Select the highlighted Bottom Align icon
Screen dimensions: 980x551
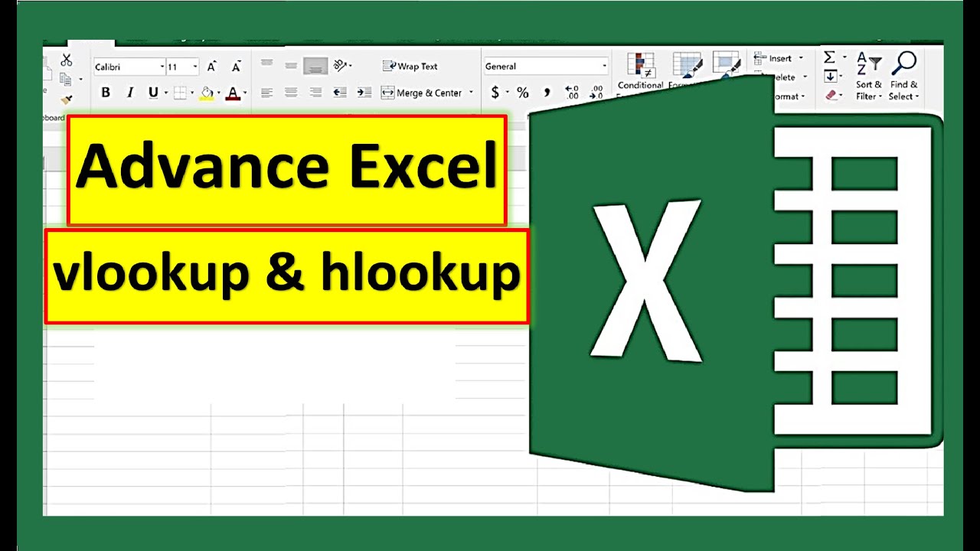tap(315, 67)
